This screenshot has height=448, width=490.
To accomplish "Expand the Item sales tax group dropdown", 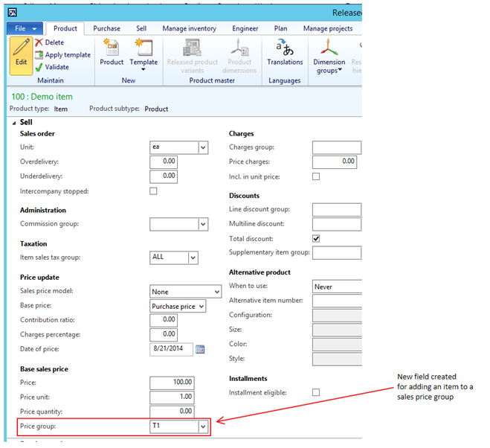I will pyautogui.click(x=193, y=257).
